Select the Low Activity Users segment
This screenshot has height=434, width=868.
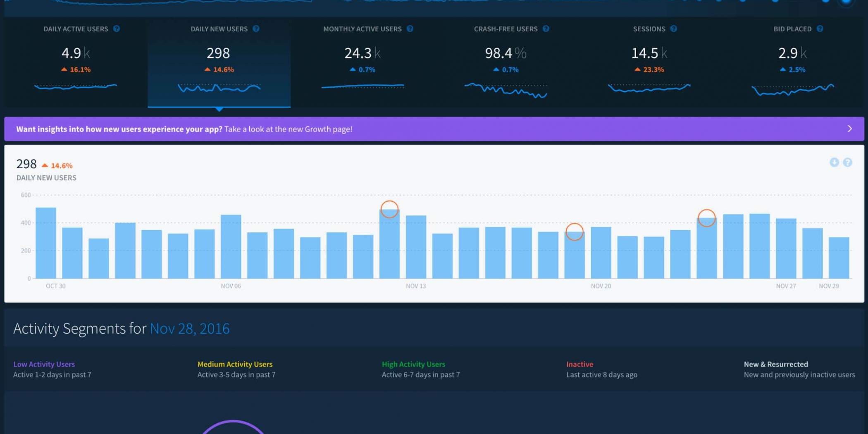(x=44, y=364)
